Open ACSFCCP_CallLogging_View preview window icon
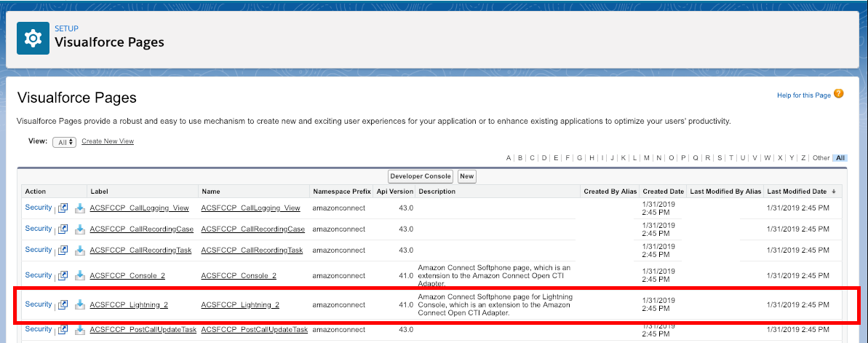Screen dimensions: 868x343 pos(63,208)
